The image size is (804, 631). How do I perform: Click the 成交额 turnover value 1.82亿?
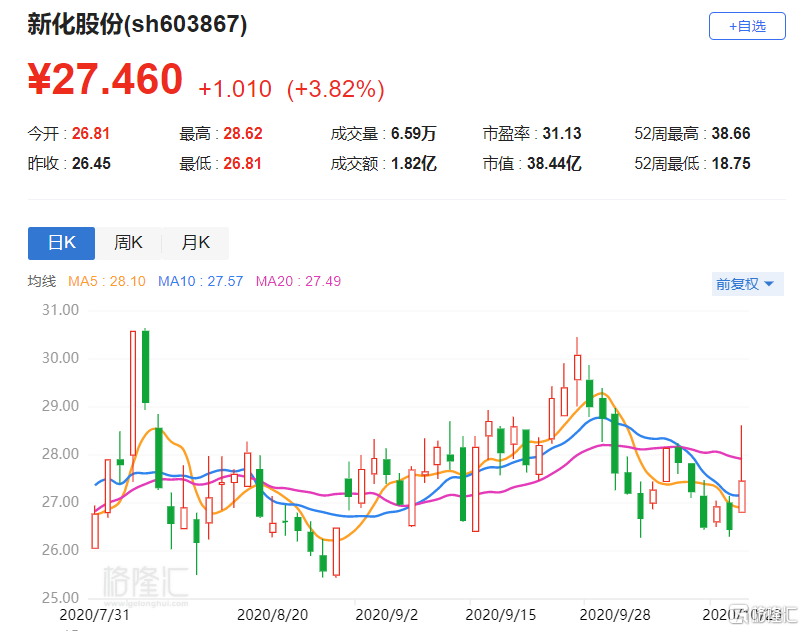coord(414,164)
